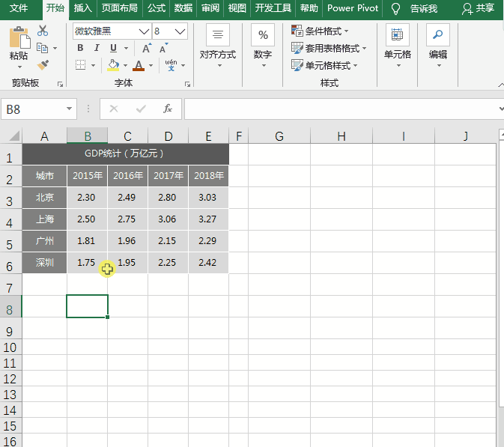The image size is (504, 447).
Task: Switch to the 数据 tab
Action: [183, 8]
